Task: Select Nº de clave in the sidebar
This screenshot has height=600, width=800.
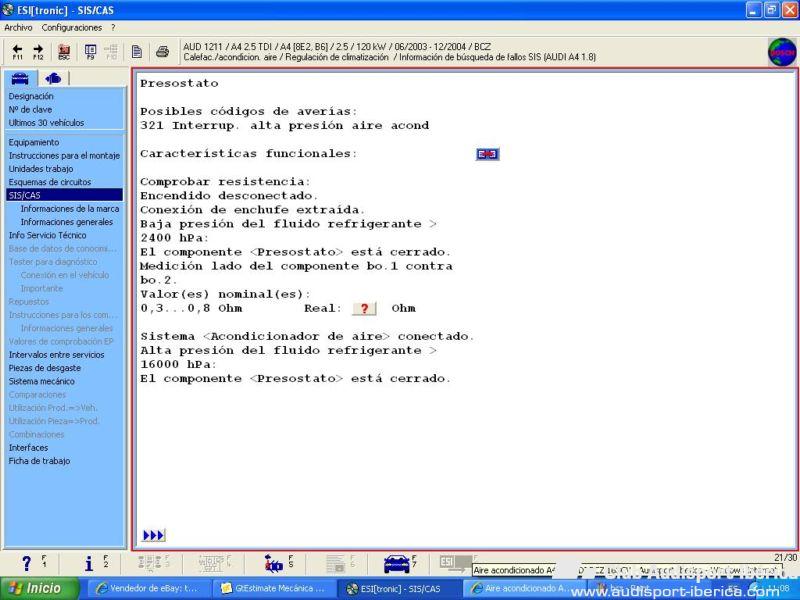Action: pos(30,109)
